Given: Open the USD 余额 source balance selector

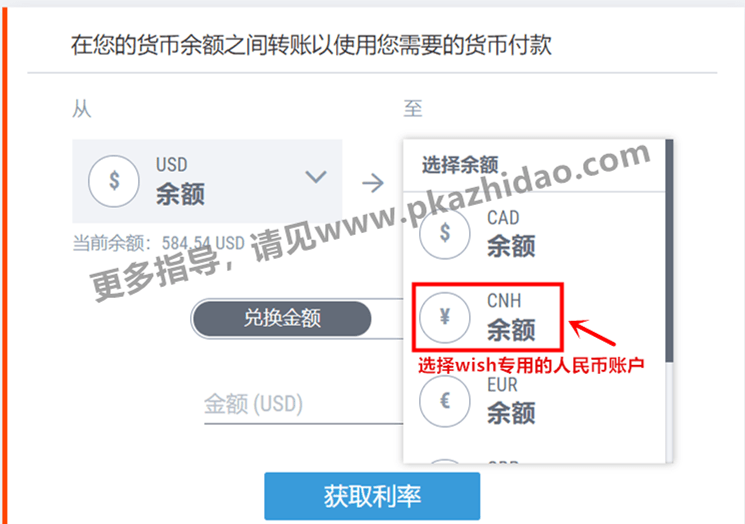Looking at the screenshot, I should click(x=207, y=181).
